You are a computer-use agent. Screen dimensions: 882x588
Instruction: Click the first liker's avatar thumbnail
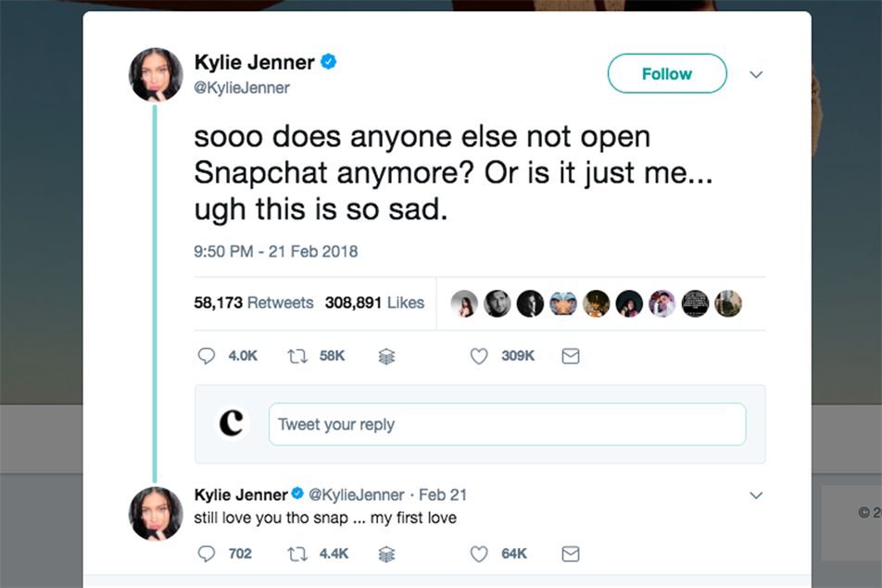pyautogui.click(x=465, y=303)
